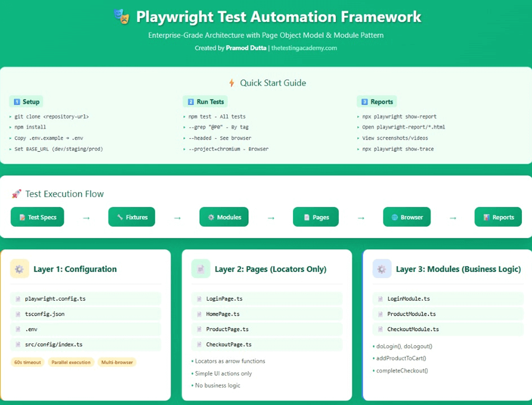Click the lightning bolt Quick Start icon
This screenshot has width=532, height=405.
click(231, 83)
